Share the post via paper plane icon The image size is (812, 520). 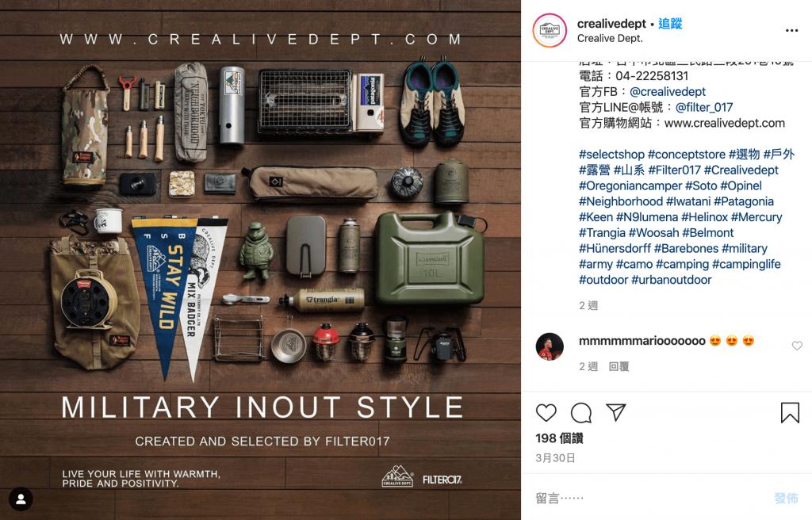[615, 412]
